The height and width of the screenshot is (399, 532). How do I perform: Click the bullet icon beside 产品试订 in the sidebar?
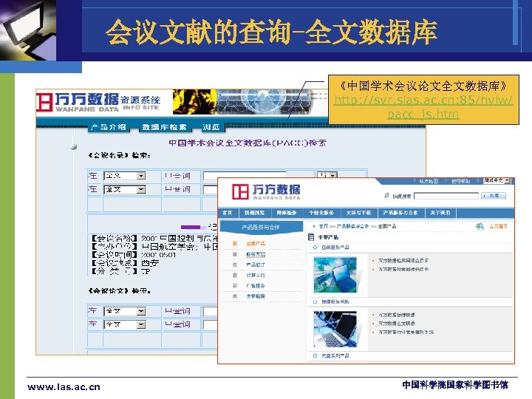click(235, 265)
